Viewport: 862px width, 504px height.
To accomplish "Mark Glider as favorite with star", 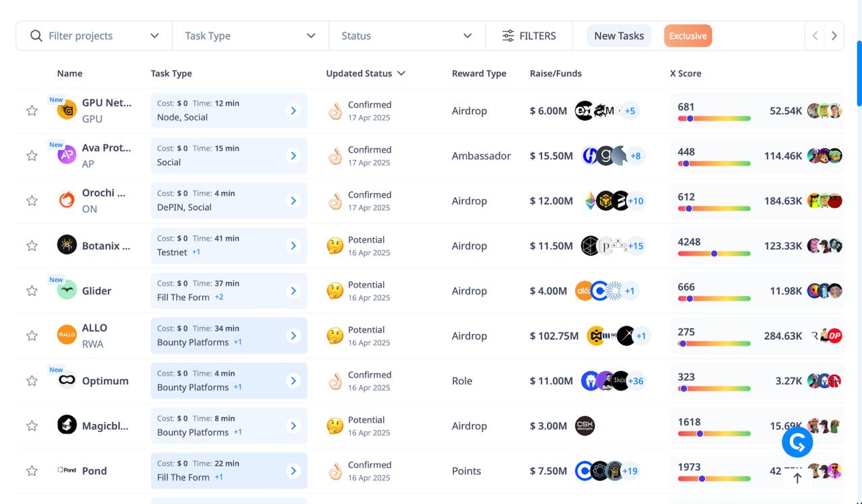I will click(x=32, y=291).
